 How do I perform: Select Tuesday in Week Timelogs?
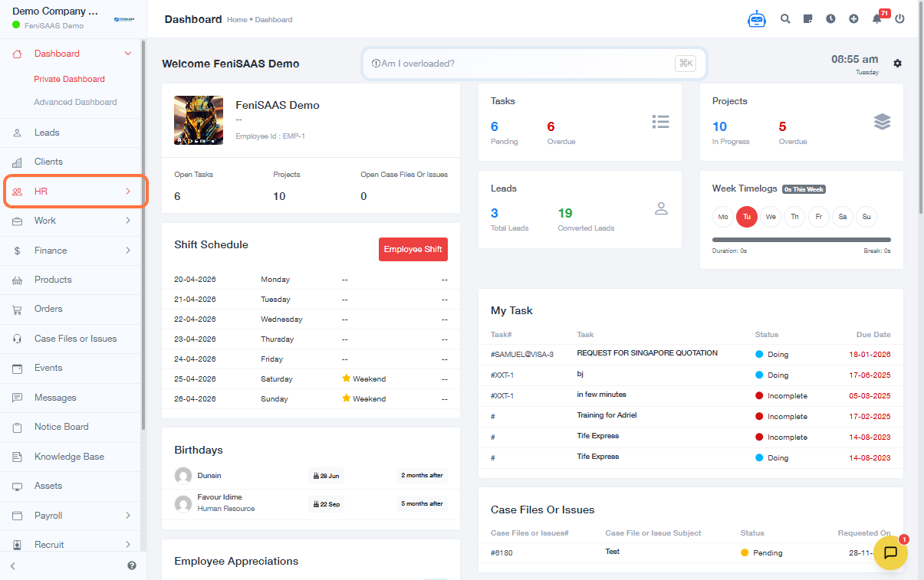click(746, 217)
